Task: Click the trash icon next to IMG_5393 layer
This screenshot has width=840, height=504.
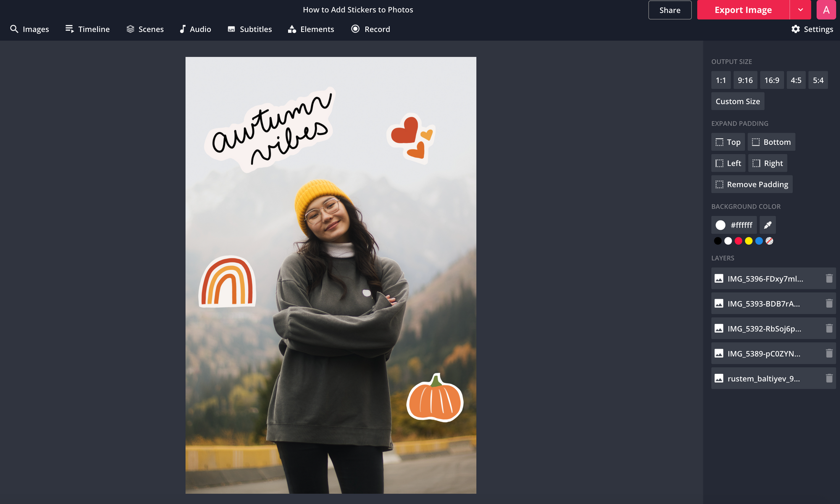Action: pyautogui.click(x=829, y=303)
